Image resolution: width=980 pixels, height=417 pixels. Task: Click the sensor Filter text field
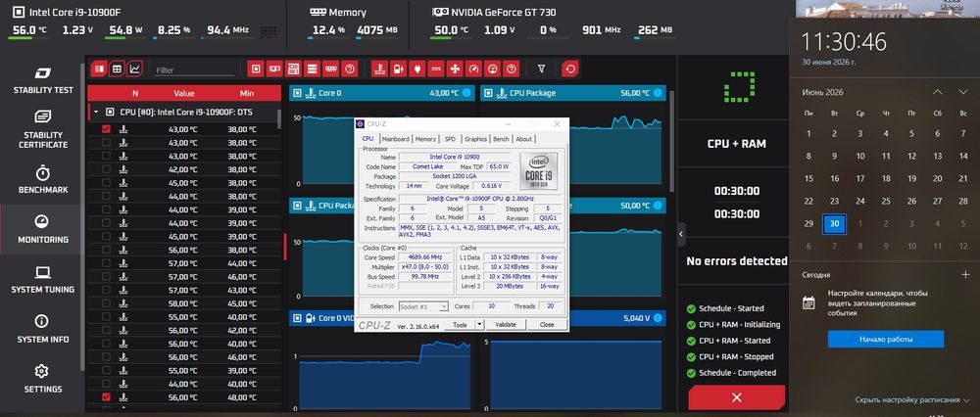[x=195, y=70]
